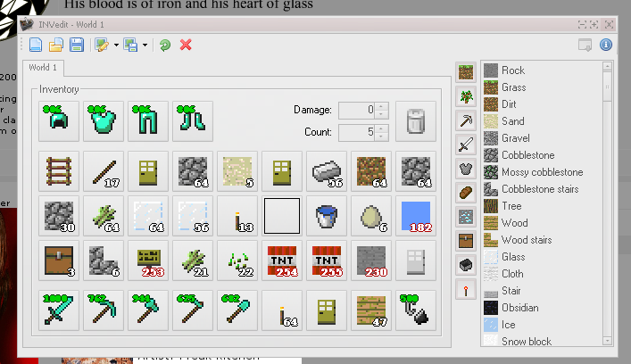Click the save floppy disk icon
Image resolution: width=631 pixels, height=364 pixels.
tap(77, 45)
